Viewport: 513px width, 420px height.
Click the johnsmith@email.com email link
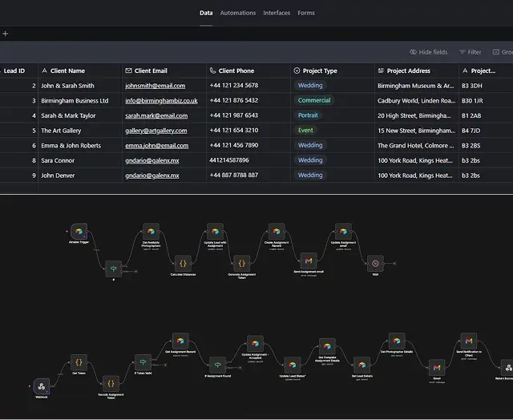[x=155, y=86]
